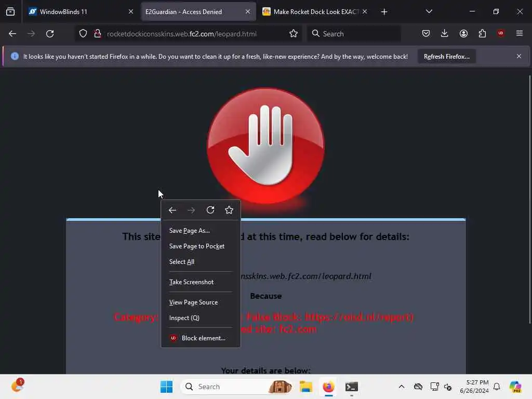The height and width of the screenshot is (399, 532).
Task: Click the taskbar Search box
Action: coord(237,387)
